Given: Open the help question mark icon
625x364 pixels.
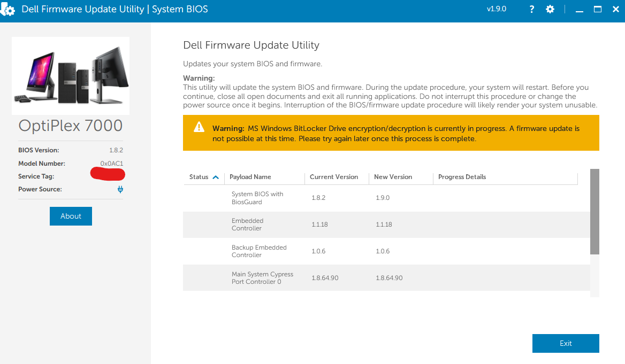Looking at the screenshot, I should pyautogui.click(x=532, y=9).
